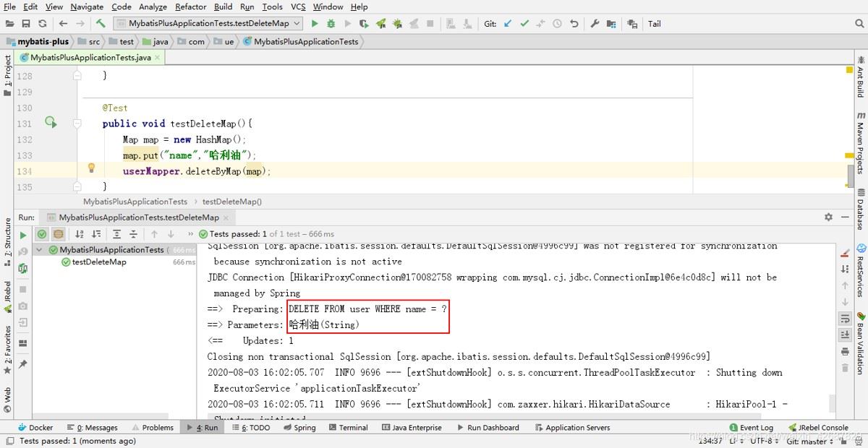Switch to the Terminal tool tab
The height and width of the screenshot is (448, 868).
pyautogui.click(x=348, y=428)
